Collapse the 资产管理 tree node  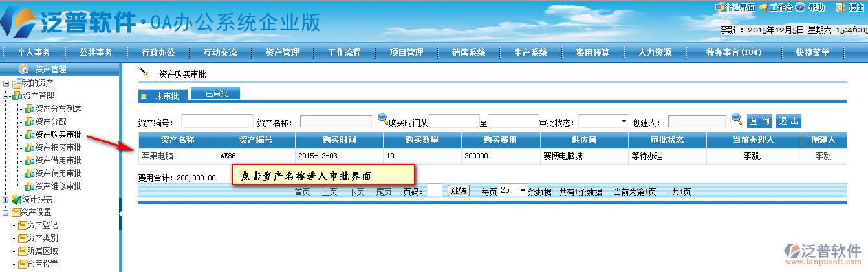pos(6,96)
